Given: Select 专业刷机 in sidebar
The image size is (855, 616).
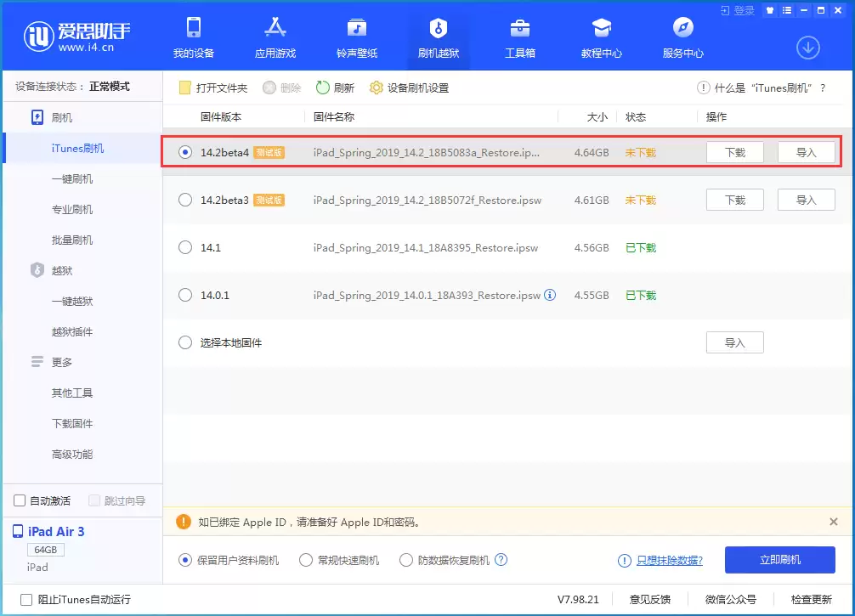Looking at the screenshot, I should pyautogui.click(x=72, y=209).
